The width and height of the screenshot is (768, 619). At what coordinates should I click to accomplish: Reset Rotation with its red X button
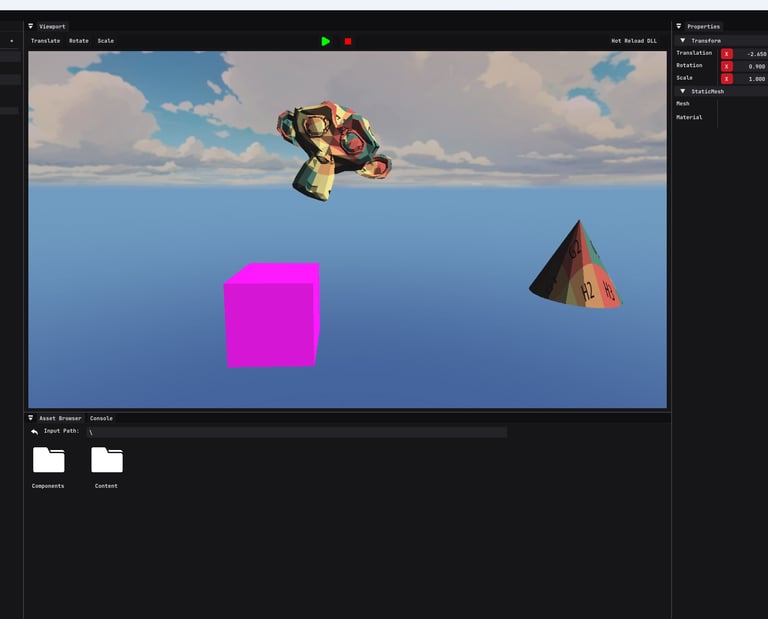(x=726, y=66)
